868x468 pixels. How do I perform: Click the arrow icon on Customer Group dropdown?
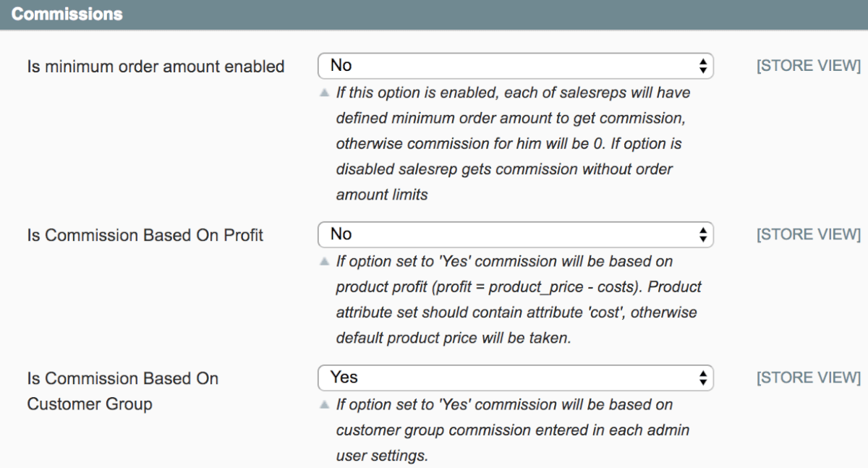(x=702, y=378)
